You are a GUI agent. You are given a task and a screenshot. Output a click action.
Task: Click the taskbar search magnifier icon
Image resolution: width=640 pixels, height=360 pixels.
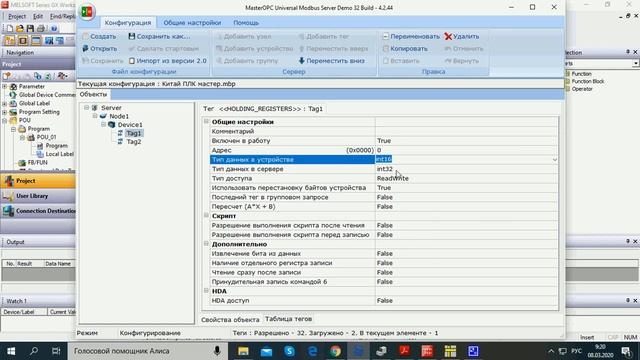[34, 351]
